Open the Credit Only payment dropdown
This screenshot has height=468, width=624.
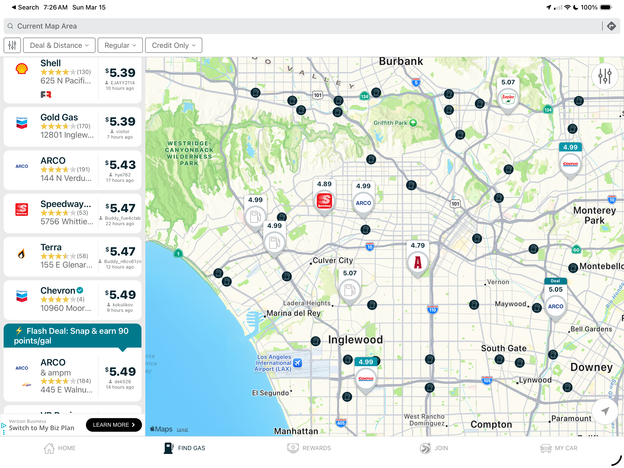pos(174,45)
